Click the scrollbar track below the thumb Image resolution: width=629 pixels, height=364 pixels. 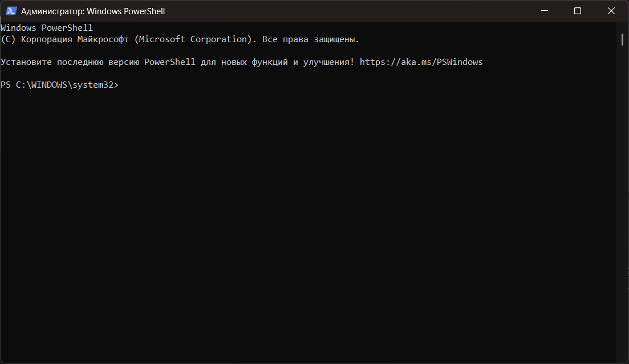tap(623, 199)
